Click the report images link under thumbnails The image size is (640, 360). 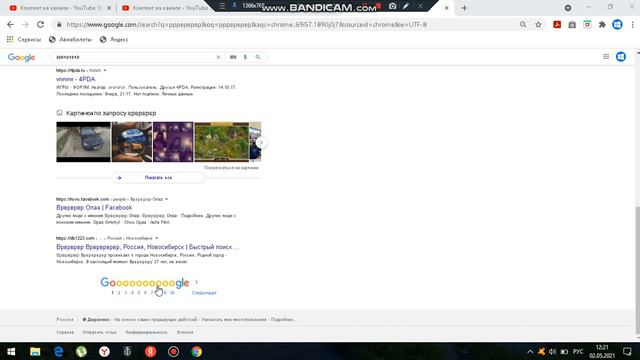231,168
